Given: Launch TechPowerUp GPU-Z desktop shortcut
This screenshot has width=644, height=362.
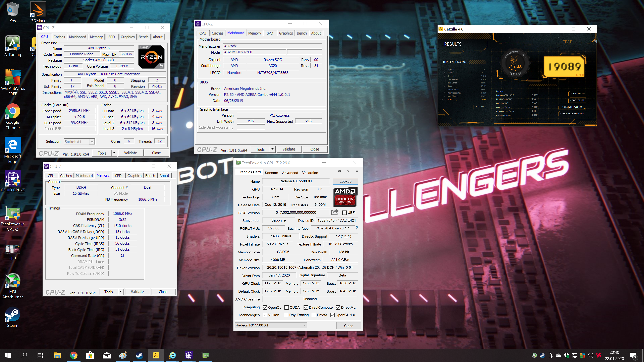Looking at the screenshot, I should click(x=13, y=219).
